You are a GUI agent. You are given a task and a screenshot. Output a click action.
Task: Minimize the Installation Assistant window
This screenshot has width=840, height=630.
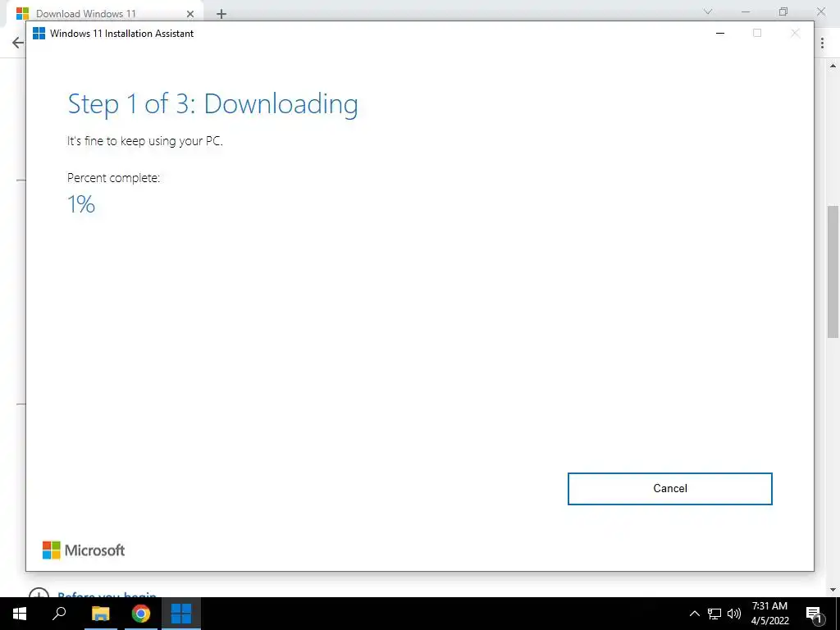tap(720, 33)
